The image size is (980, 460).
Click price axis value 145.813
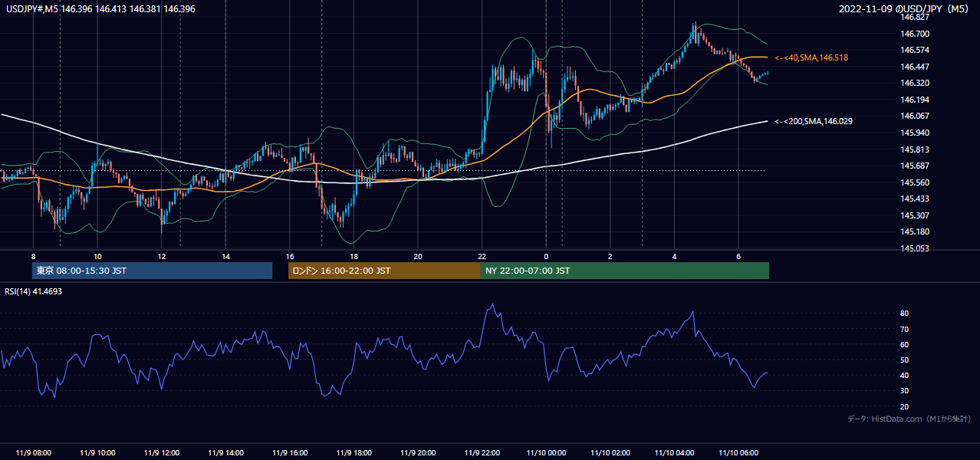pos(916,149)
